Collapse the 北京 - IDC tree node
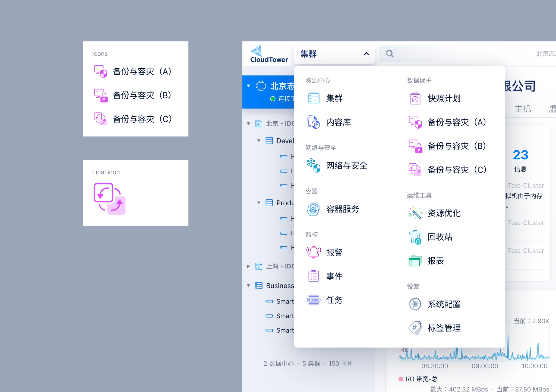The image size is (556, 392). (x=248, y=124)
